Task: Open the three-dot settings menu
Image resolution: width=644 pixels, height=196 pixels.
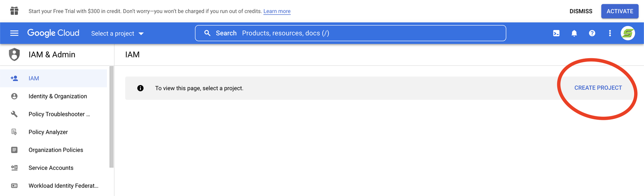Action: click(x=610, y=33)
